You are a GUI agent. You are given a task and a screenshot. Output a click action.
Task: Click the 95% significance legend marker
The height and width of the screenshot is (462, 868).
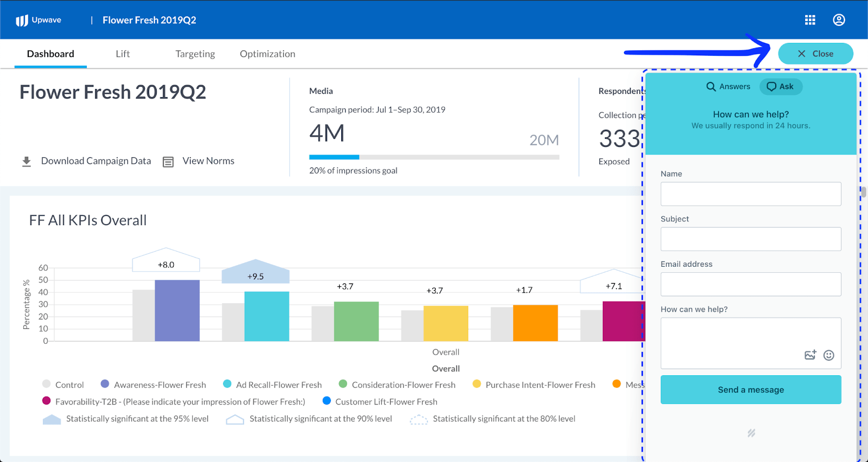pos(52,419)
